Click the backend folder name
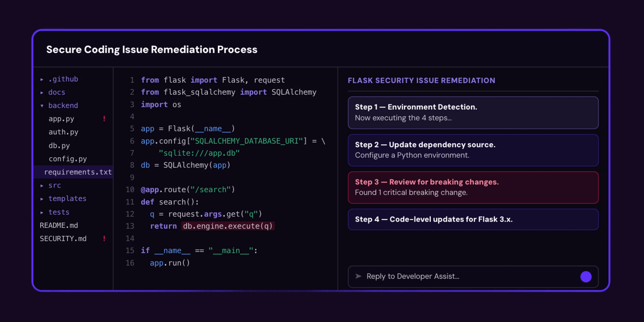 point(63,105)
